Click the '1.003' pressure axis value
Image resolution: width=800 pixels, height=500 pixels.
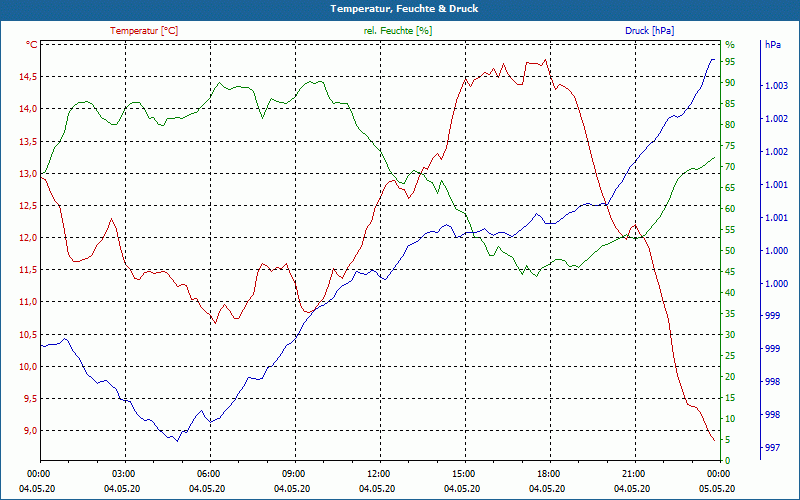point(776,86)
